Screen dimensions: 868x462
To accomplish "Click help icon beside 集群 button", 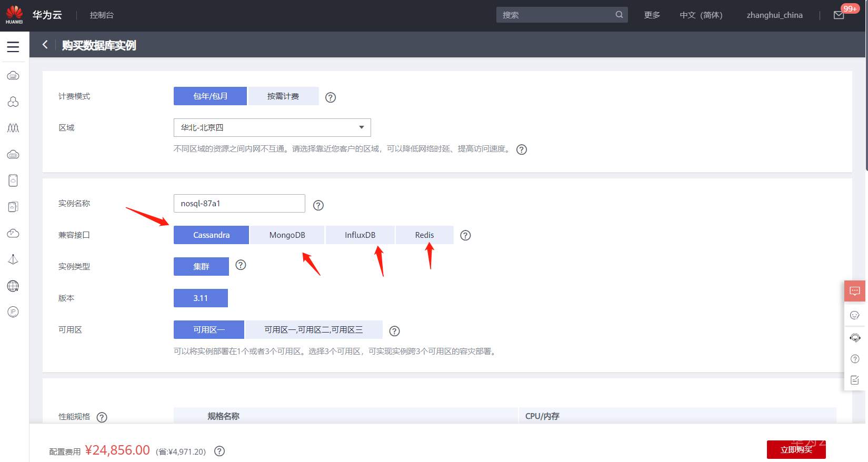I will tap(241, 265).
